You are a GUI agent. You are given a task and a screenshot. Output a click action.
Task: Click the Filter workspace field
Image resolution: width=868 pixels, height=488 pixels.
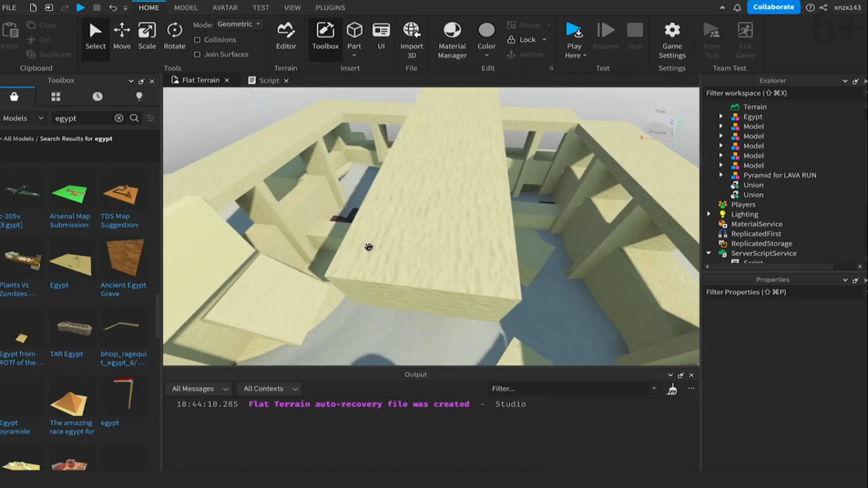pos(783,93)
